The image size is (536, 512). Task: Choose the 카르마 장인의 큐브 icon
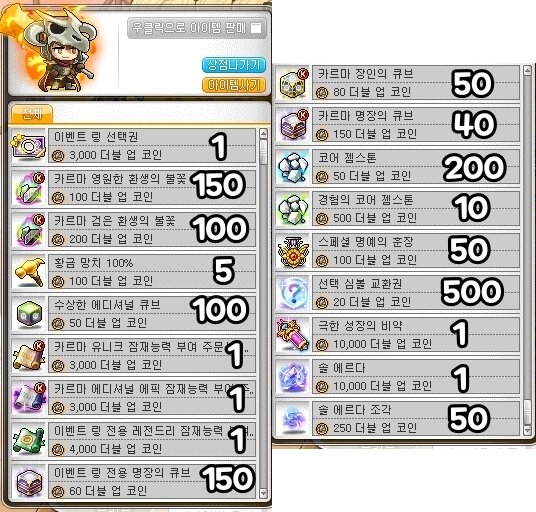click(x=293, y=83)
